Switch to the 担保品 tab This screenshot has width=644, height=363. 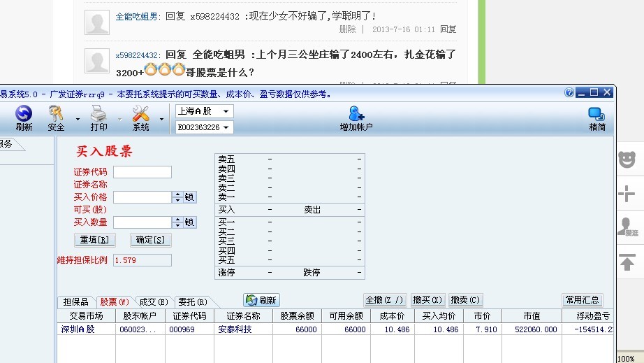tap(76, 302)
